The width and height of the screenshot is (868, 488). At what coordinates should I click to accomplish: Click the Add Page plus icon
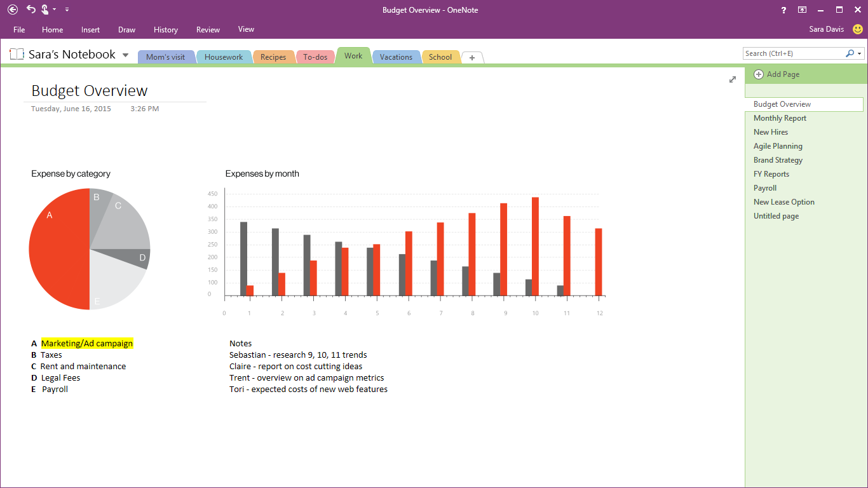(759, 74)
